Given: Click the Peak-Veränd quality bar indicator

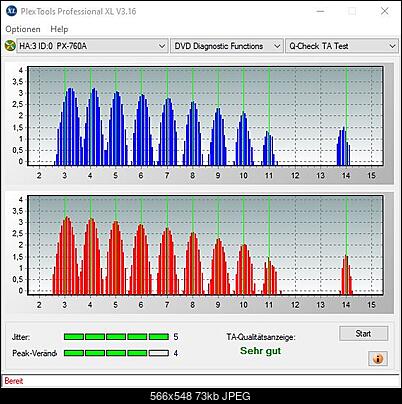Looking at the screenshot, I should point(116,353).
